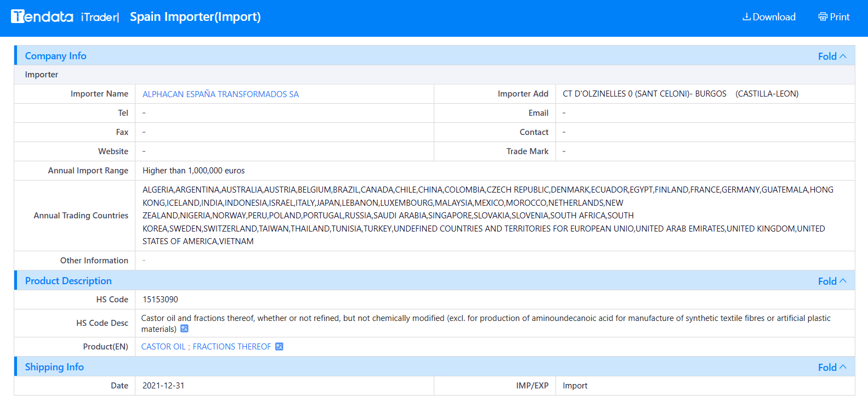Click the Importer Add label
Screen dimensions: 868x406
[523, 94]
